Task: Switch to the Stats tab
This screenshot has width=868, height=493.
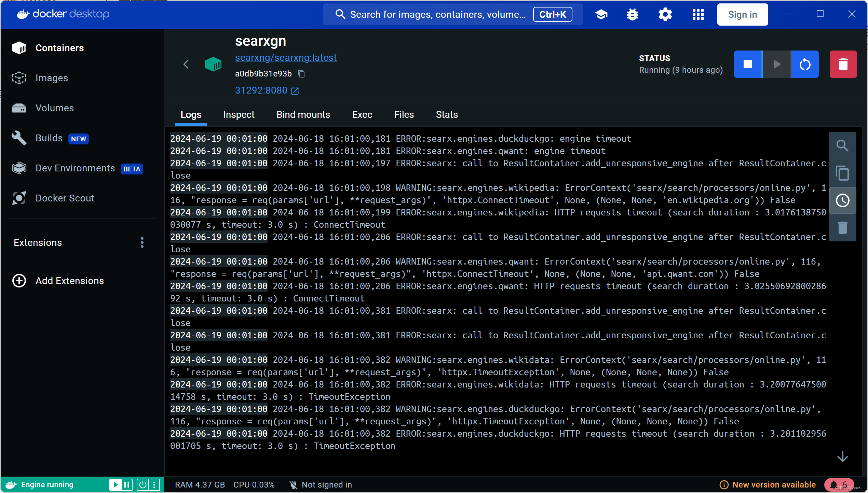Action: click(447, 115)
